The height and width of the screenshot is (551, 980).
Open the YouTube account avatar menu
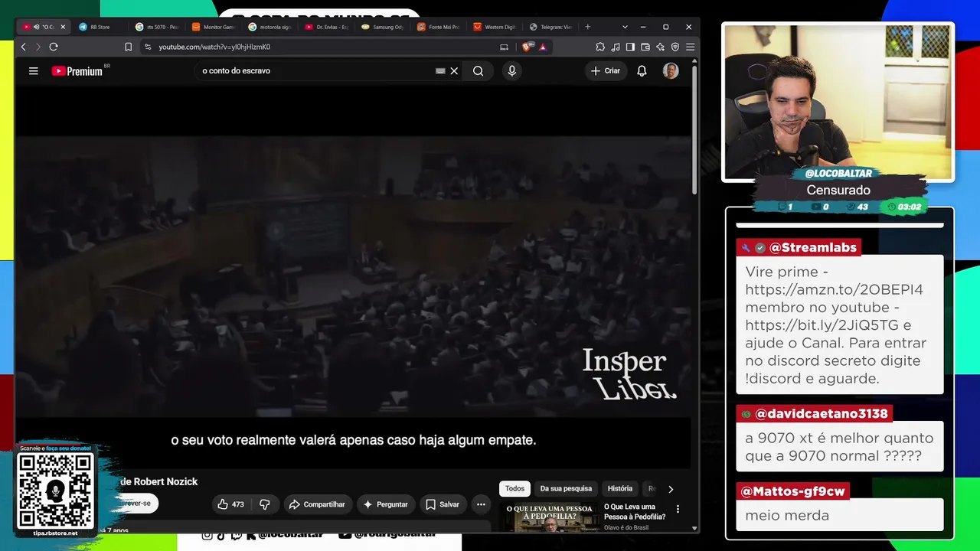[x=671, y=71]
